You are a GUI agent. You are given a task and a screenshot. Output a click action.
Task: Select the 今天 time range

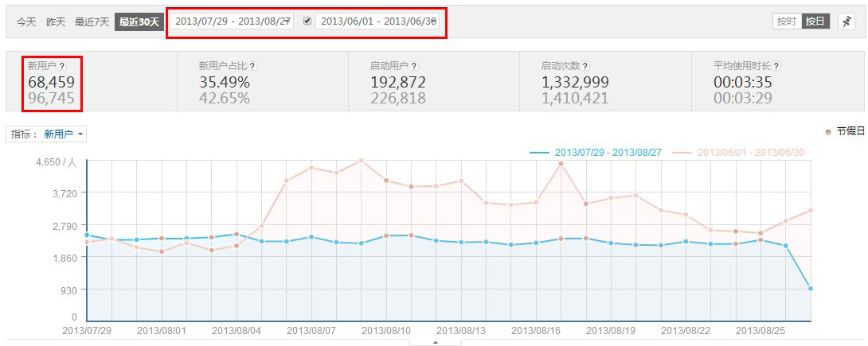click(x=26, y=22)
